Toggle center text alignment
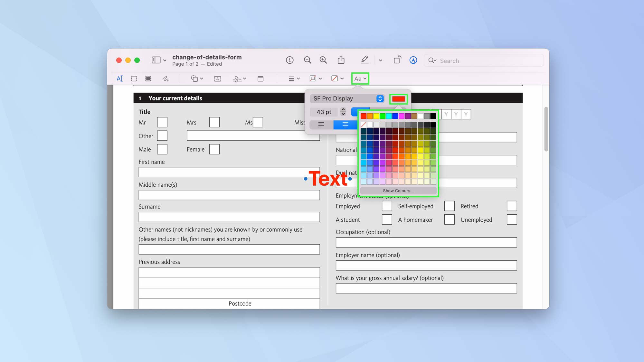The width and height of the screenshot is (644, 362). 345,125
